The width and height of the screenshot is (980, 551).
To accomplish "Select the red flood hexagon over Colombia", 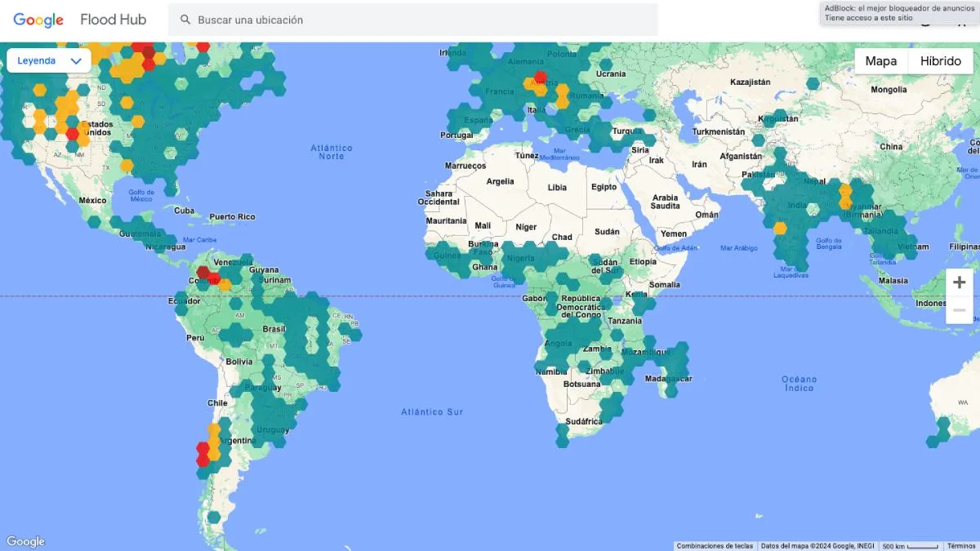I will tap(203, 273).
